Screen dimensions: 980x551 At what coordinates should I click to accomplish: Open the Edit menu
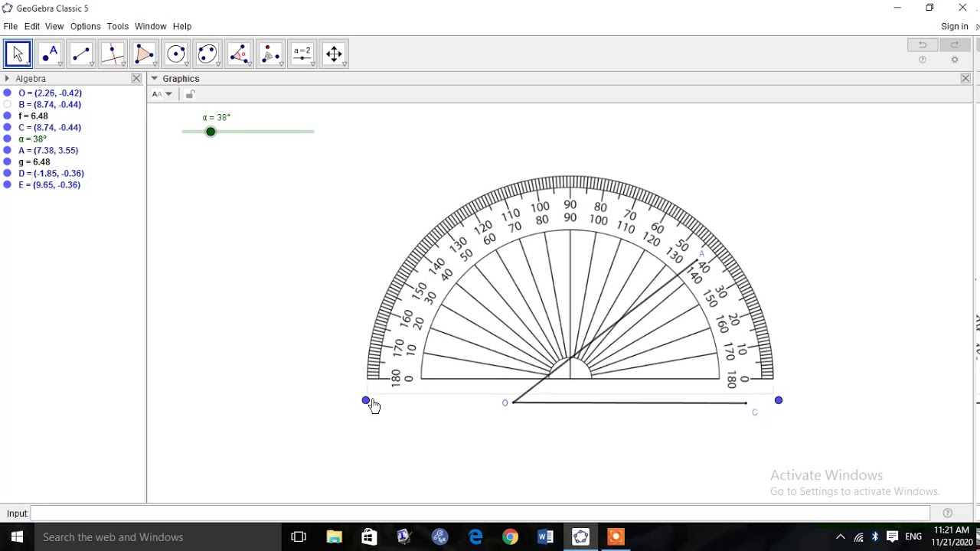pyautogui.click(x=31, y=26)
